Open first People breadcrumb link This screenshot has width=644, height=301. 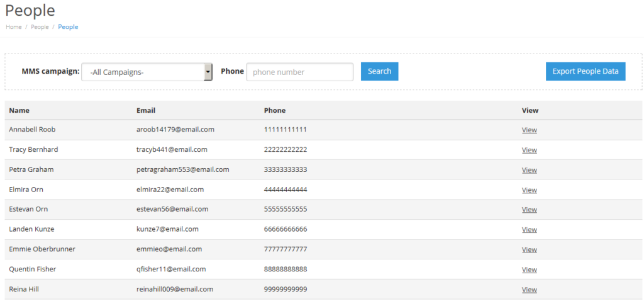[40, 27]
